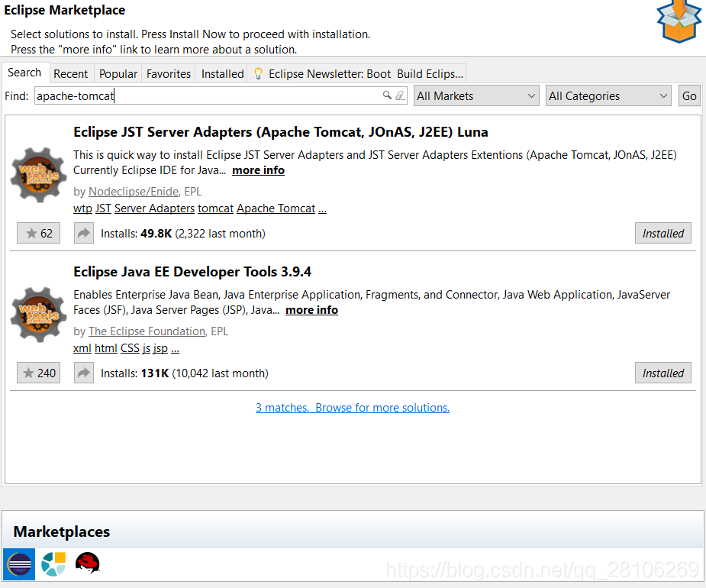This screenshot has height=588, width=706.
Task: Click the Apache Tomcat tag link
Action: [276, 208]
